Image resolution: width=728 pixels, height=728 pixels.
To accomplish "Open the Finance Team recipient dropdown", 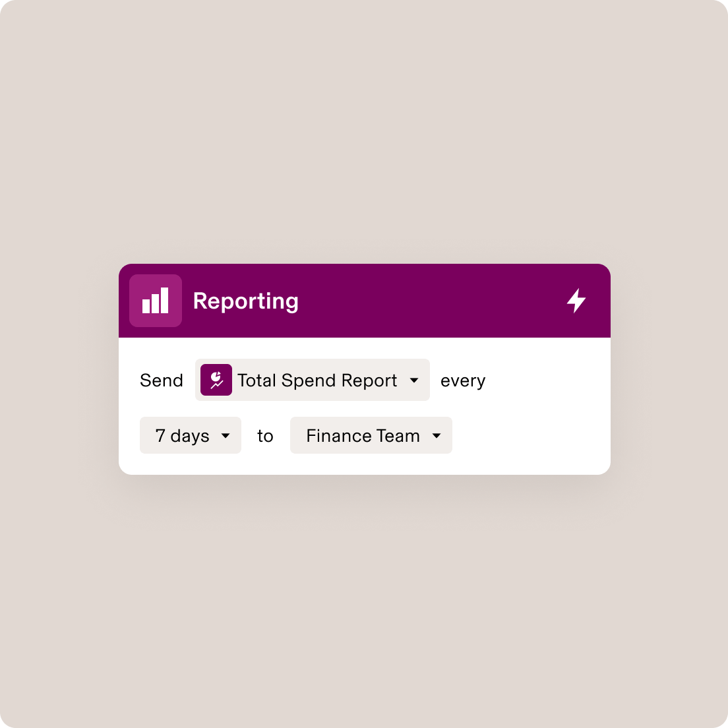I will pos(371,435).
